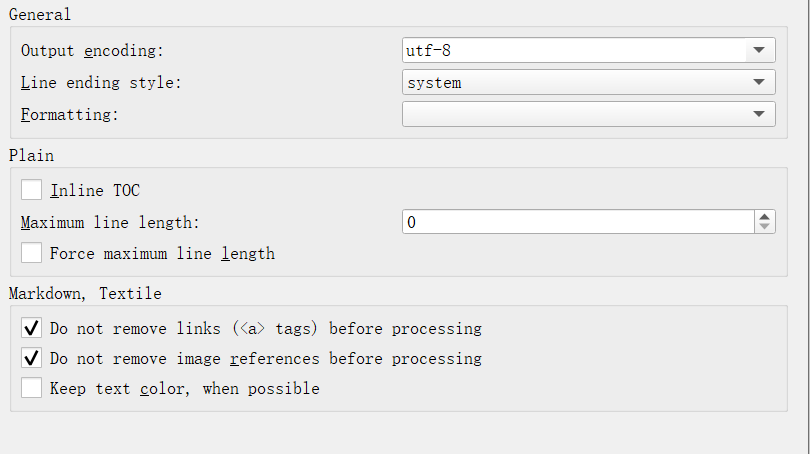Enable the Inline TOC checkbox
810x454 pixels.
click(32, 190)
